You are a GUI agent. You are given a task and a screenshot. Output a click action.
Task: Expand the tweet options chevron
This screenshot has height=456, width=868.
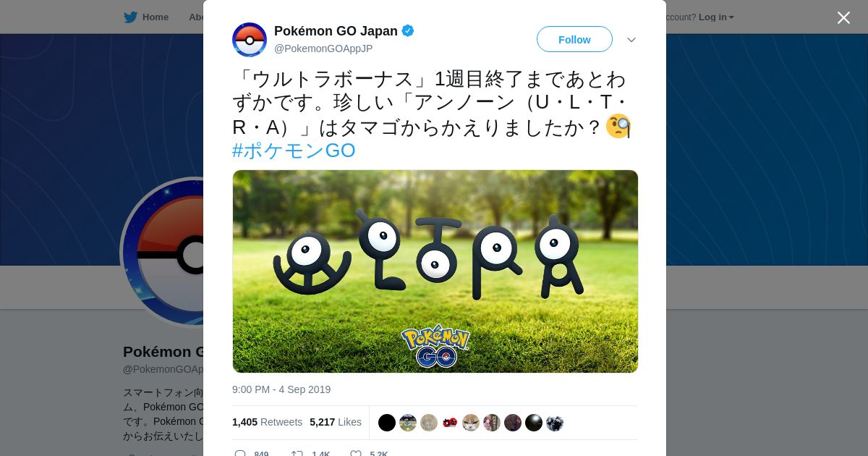point(631,40)
